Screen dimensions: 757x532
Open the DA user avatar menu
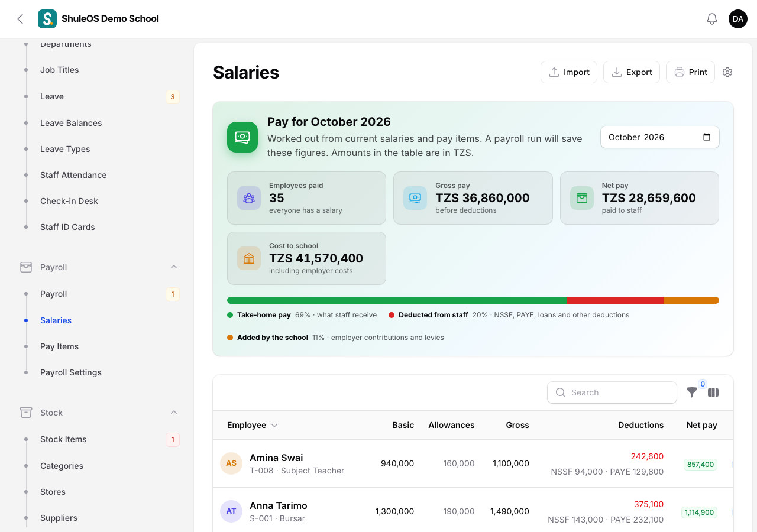(x=738, y=19)
